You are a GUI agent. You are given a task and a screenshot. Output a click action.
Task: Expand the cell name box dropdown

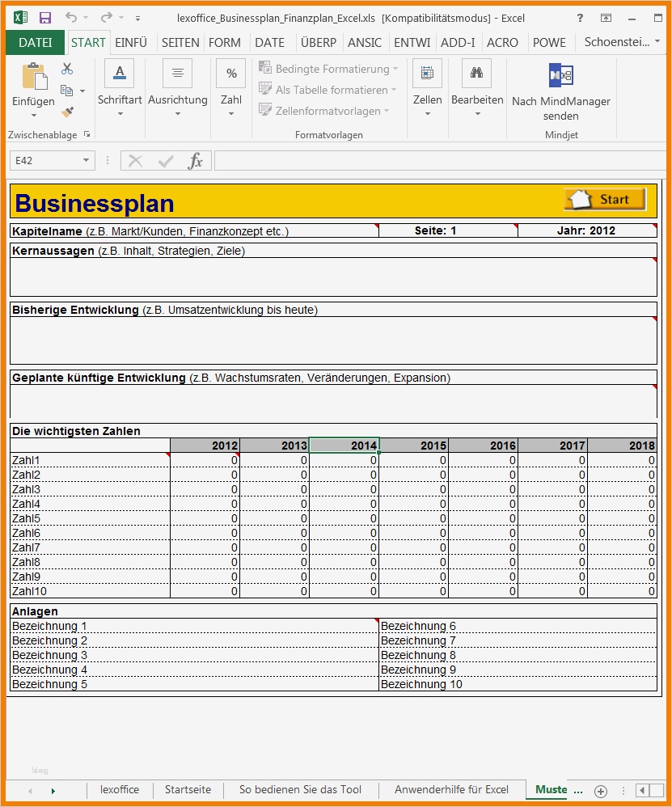click(86, 160)
